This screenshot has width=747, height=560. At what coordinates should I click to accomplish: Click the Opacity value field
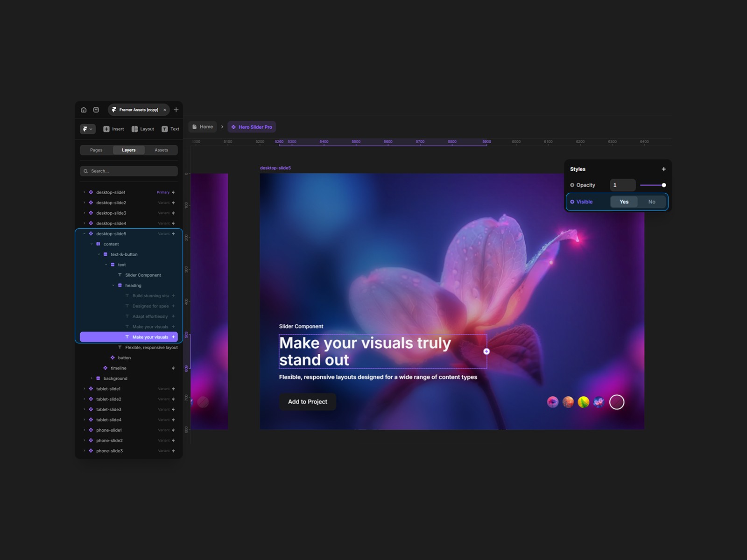pos(623,185)
